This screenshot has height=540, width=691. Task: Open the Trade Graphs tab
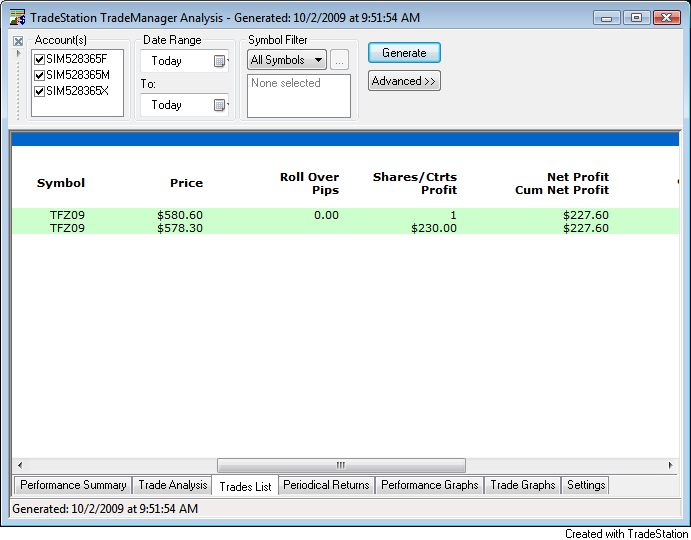pyautogui.click(x=523, y=485)
